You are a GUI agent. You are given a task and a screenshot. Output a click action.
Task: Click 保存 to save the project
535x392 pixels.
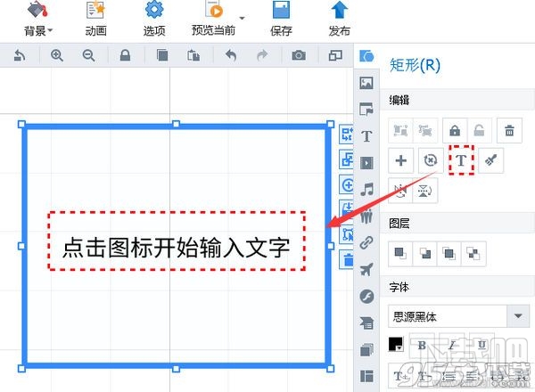pyautogui.click(x=281, y=20)
